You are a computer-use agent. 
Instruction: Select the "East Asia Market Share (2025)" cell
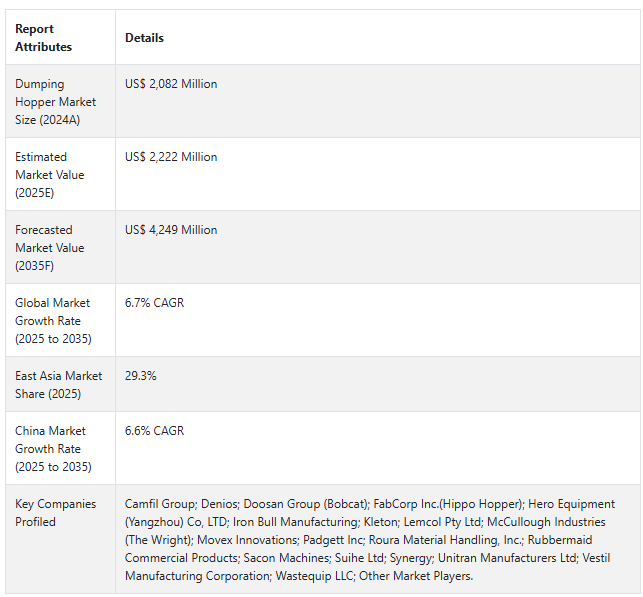(58, 385)
